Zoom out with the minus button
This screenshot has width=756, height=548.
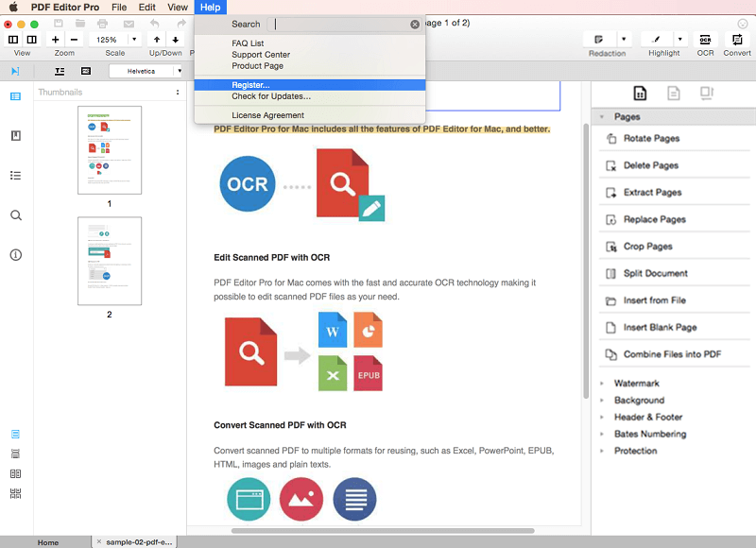tap(74, 40)
